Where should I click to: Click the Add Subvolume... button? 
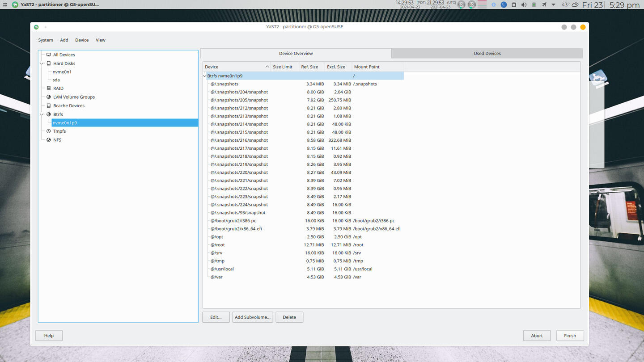coord(253,317)
